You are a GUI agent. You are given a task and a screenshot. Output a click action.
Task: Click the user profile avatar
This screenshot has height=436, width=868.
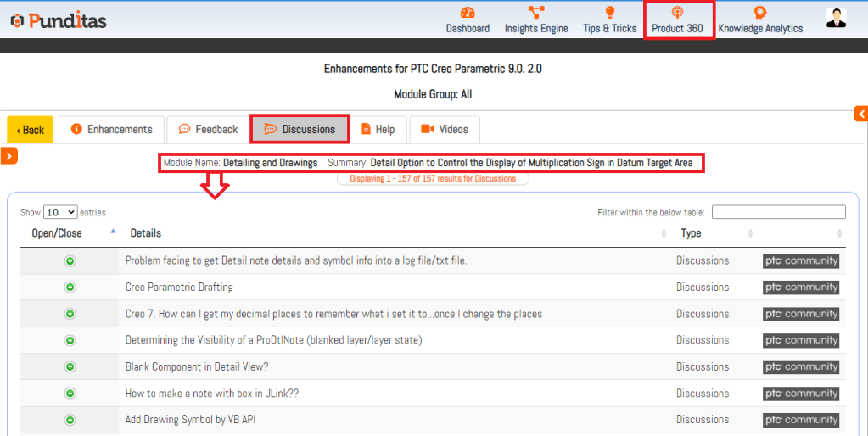836,19
